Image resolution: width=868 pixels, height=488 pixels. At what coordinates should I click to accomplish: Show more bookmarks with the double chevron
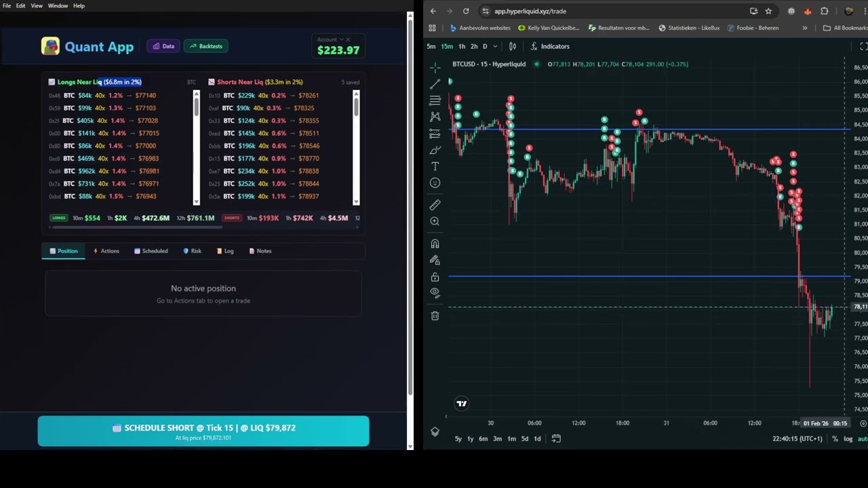[x=805, y=28]
